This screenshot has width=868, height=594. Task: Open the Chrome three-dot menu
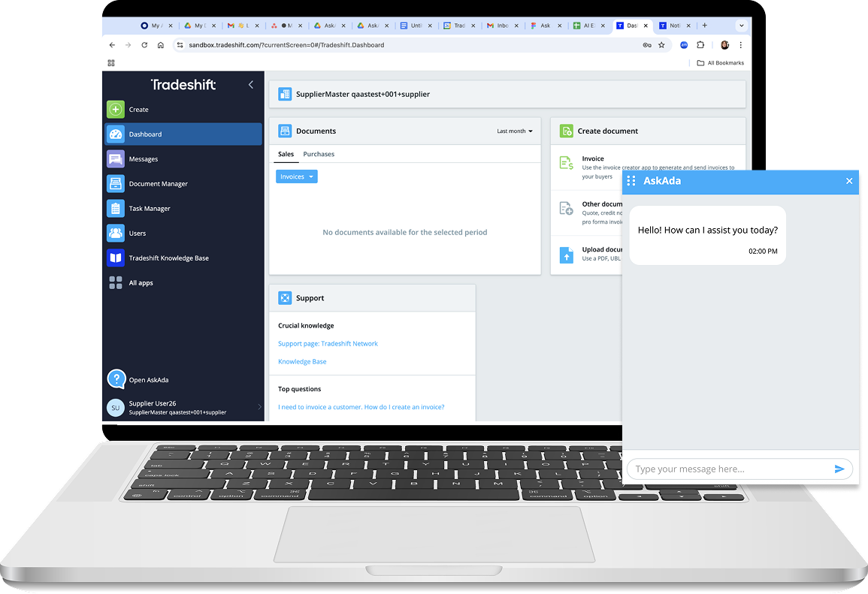[x=741, y=45]
